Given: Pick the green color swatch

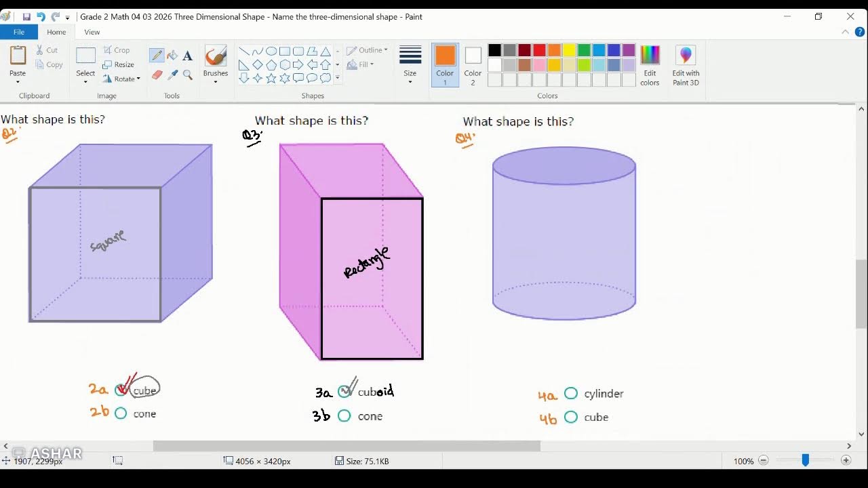Looking at the screenshot, I should click(584, 50).
